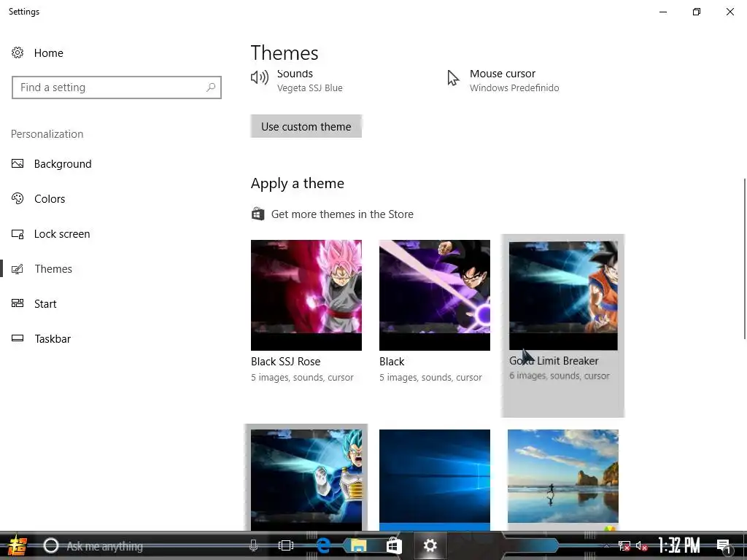
Task: Open the Start settings page
Action: pos(45,304)
